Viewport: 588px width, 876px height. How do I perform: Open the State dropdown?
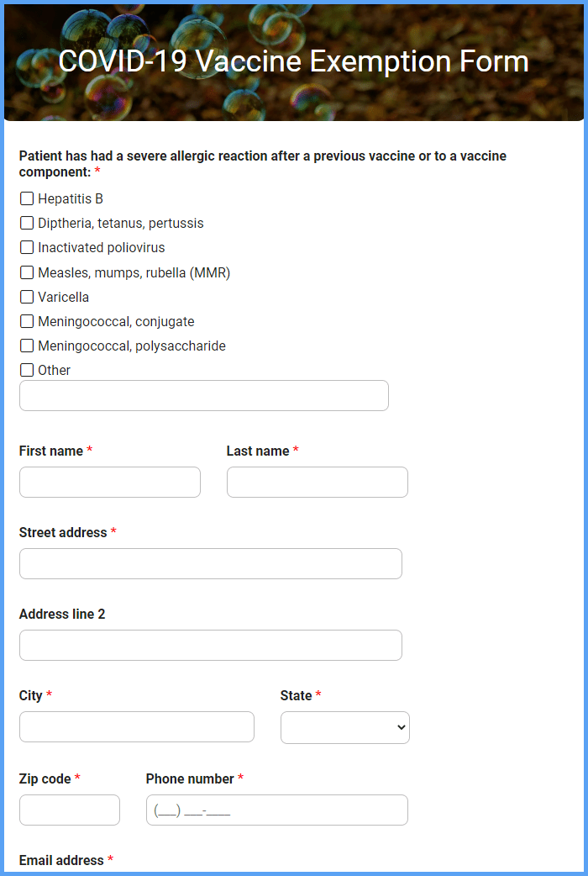click(x=345, y=727)
